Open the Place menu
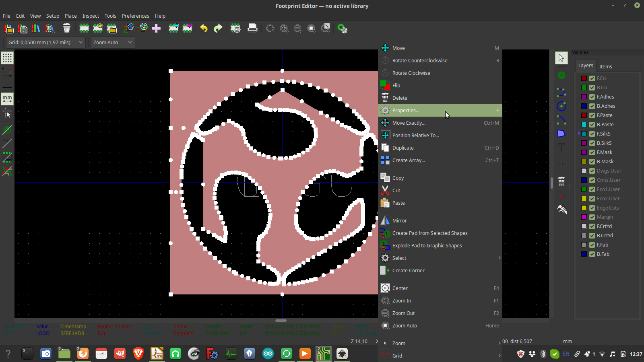This screenshot has width=644, height=362. [x=70, y=16]
